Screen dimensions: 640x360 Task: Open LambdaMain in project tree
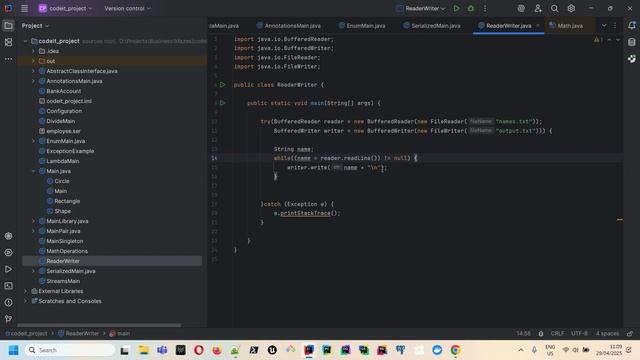click(x=62, y=161)
